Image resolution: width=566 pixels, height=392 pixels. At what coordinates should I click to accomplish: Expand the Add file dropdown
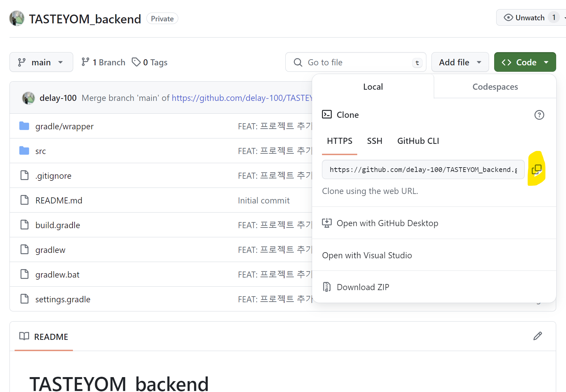[460, 62]
